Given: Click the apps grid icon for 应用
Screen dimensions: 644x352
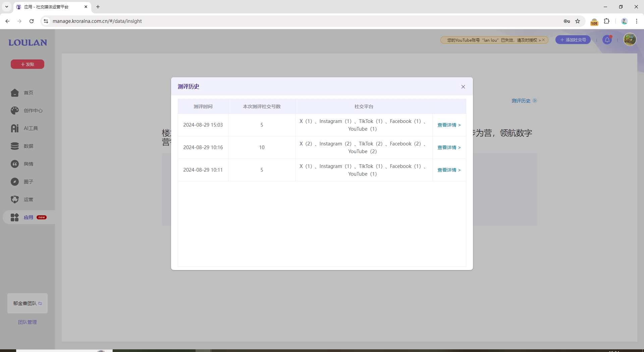Looking at the screenshot, I should (x=15, y=217).
